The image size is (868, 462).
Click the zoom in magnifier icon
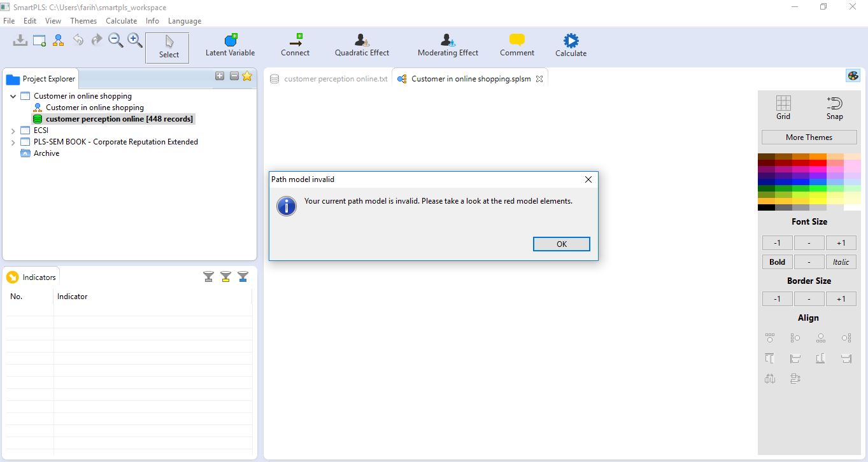pyautogui.click(x=135, y=40)
